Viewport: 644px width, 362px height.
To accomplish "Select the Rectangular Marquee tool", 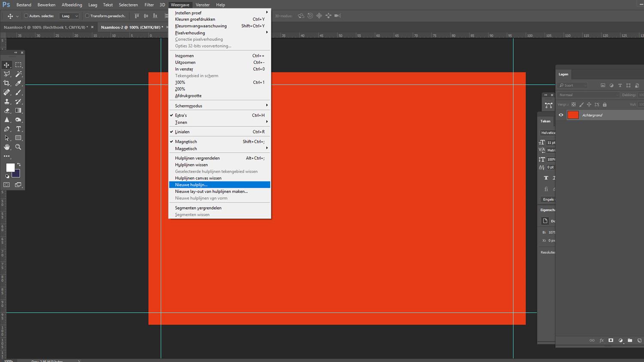I will [x=18, y=65].
